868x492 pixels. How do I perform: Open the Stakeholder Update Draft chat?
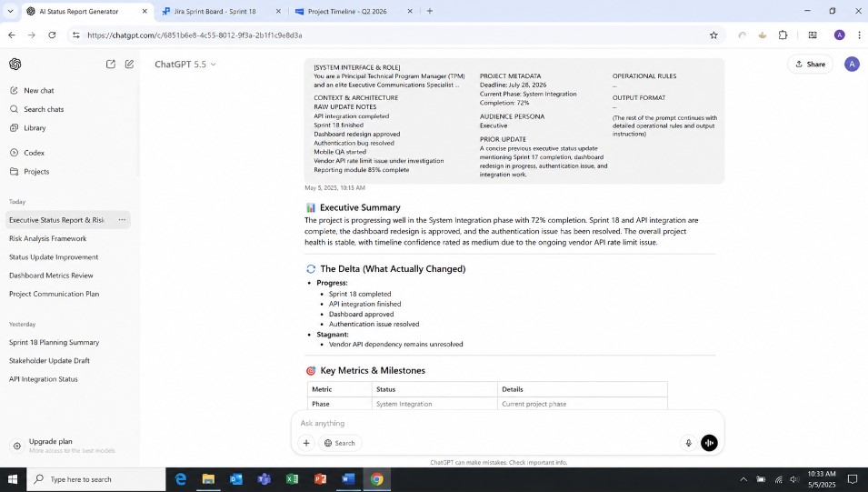point(49,361)
